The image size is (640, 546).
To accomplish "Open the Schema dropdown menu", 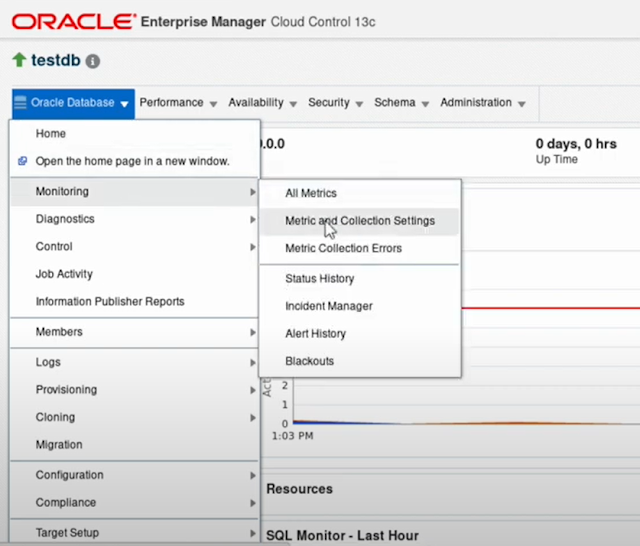I will (x=402, y=103).
